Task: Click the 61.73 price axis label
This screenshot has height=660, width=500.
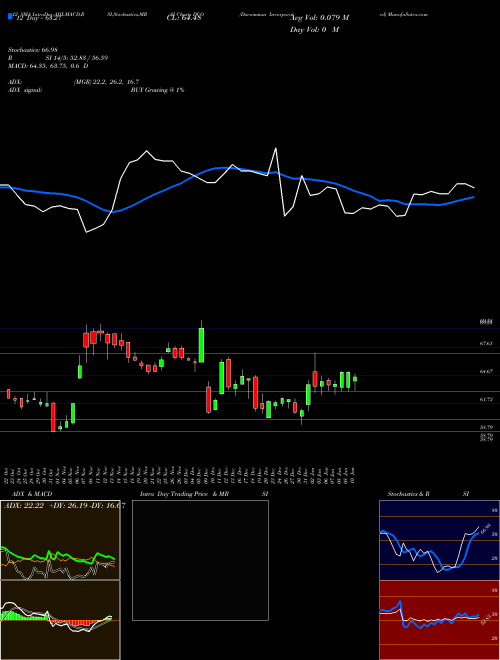Action: (486, 399)
